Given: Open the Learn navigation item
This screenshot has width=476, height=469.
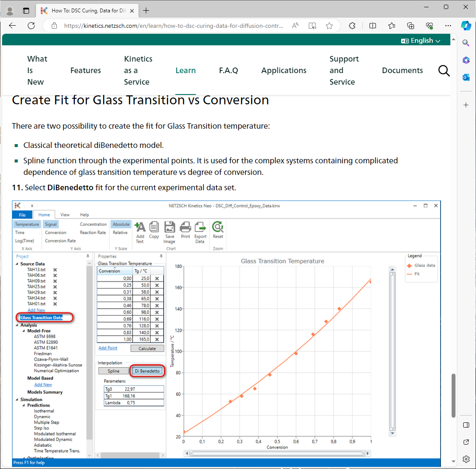Looking at the screenshot, I should point(186,71).
